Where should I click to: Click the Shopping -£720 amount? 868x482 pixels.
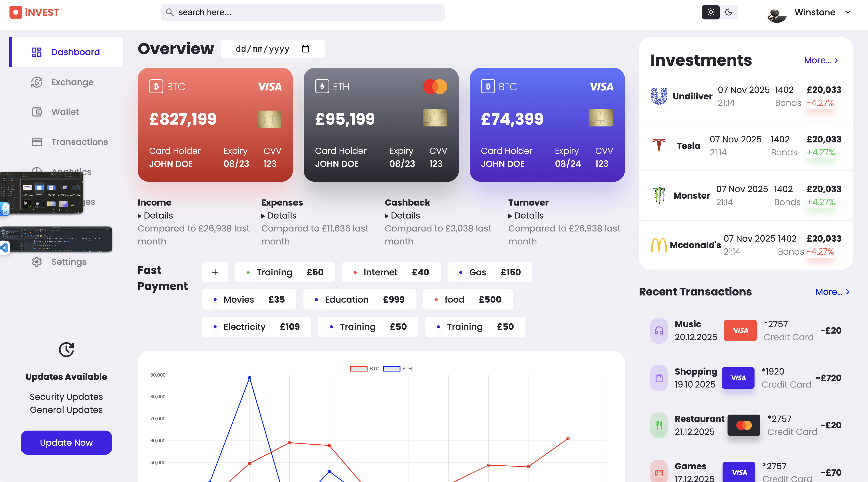(829, 378)
